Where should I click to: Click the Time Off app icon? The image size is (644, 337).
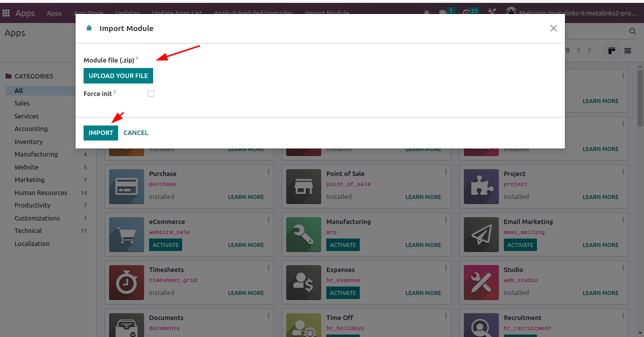303,325
